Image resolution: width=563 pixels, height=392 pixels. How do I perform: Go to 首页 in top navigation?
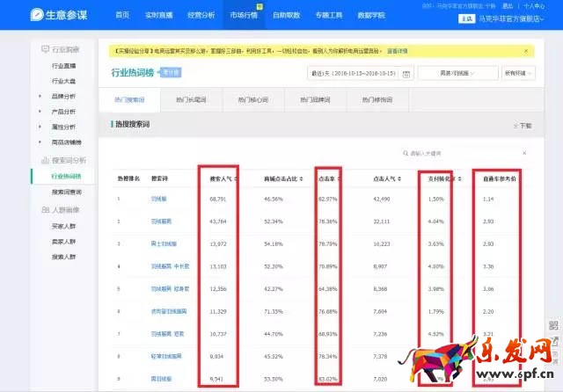pos(122,15)
